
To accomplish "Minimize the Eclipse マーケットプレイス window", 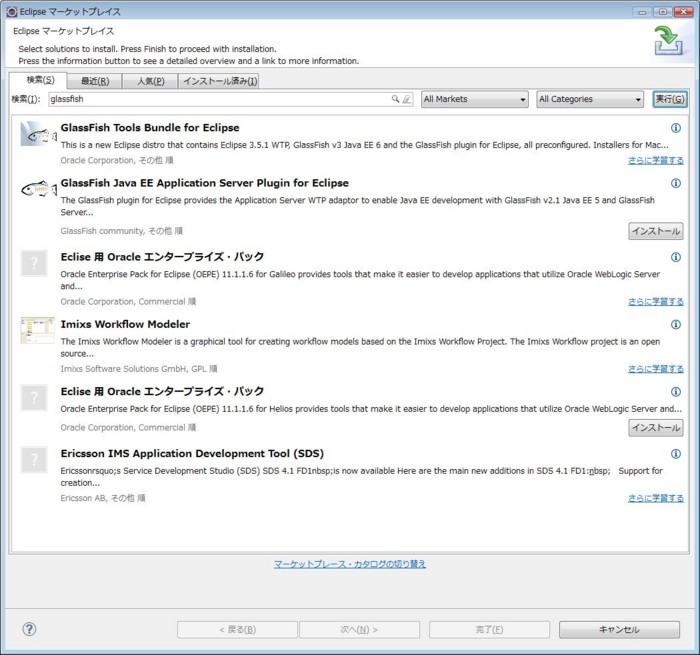I will [642, 12].
